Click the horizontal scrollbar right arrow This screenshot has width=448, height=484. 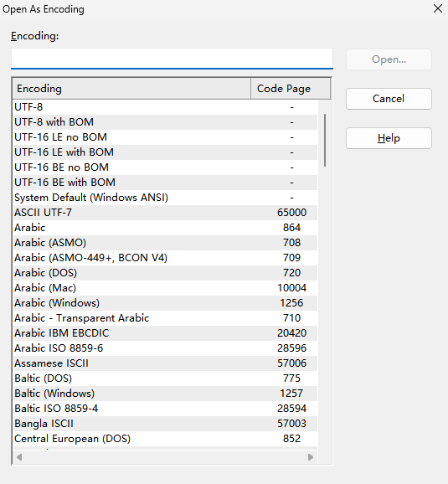pos(311,457)
